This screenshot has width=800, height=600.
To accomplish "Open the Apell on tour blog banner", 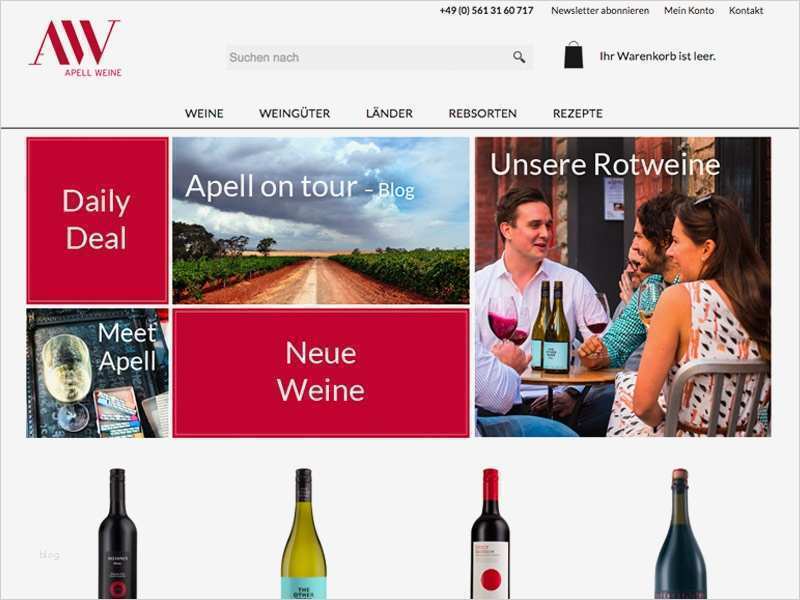I will click(321, 220).
